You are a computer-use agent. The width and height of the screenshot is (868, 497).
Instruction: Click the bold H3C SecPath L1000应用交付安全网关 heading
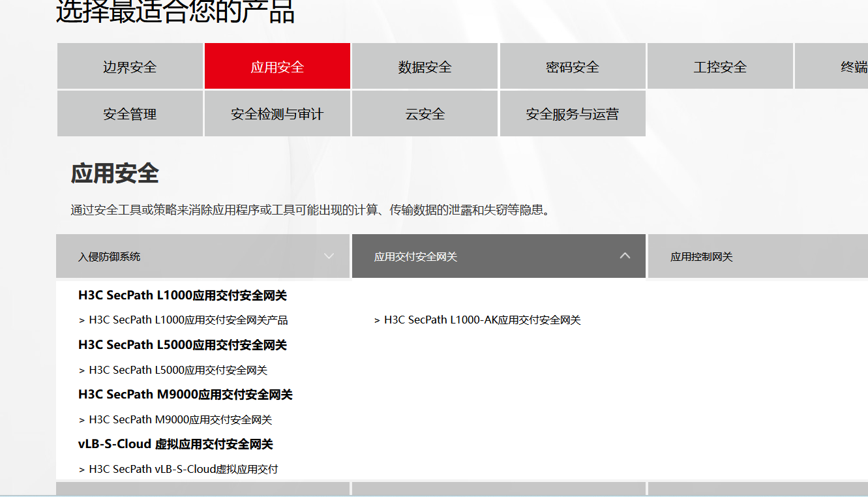click(183, 295)
